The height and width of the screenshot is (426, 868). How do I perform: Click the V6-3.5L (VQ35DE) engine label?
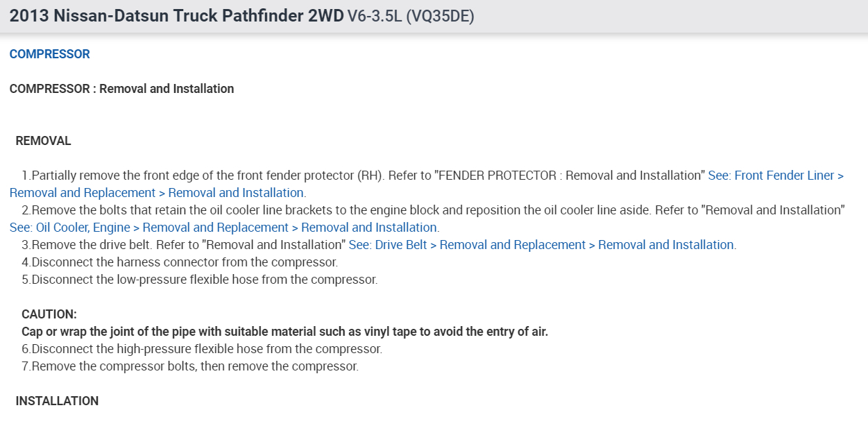(411, 17)
